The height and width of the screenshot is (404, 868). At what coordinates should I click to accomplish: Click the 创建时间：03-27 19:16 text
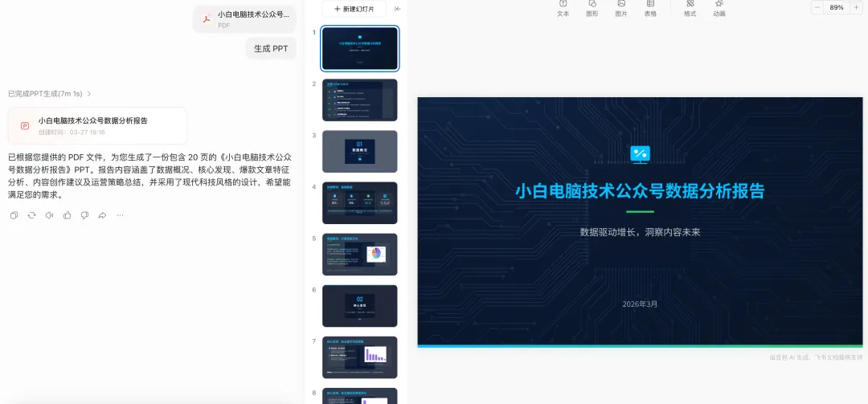[72, 133]
